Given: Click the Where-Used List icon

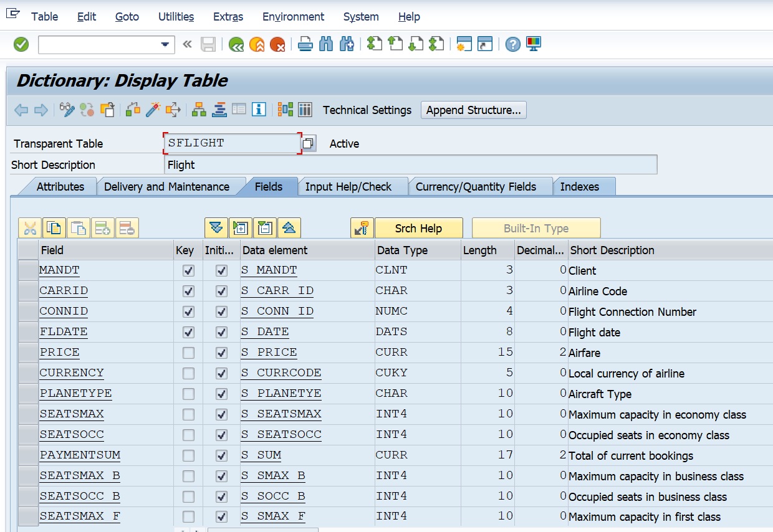Looking at the screenshot, I should [x=173, y=110].
